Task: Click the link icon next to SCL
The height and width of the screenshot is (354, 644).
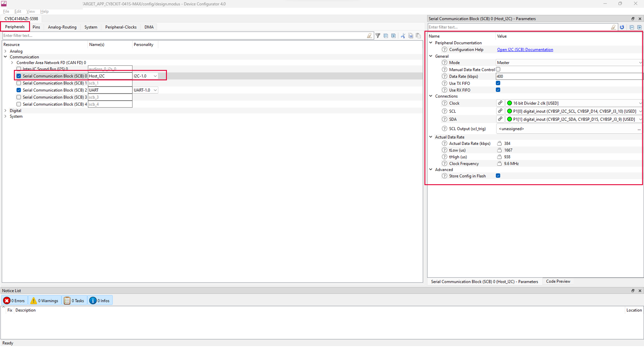Action: pyautogui.click(x=500, y=111)
